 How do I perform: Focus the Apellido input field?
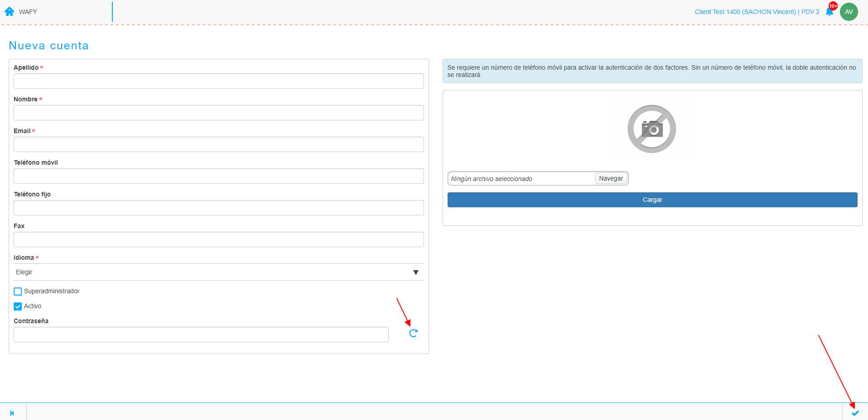point(219,81)
